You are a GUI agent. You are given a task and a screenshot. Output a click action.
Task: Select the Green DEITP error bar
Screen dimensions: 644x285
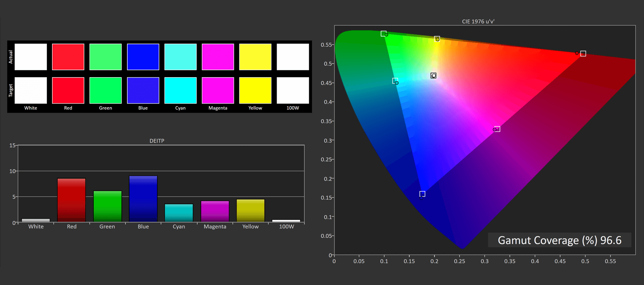107,206
